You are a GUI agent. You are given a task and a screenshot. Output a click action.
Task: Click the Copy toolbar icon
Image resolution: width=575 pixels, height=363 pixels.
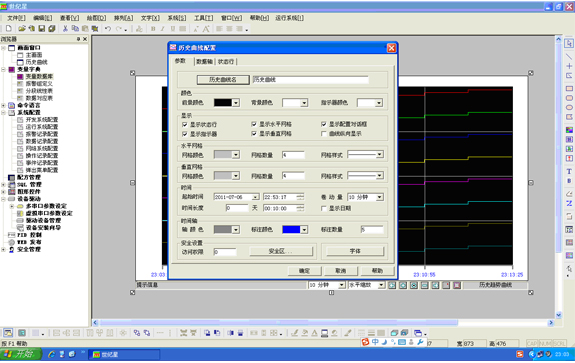point(75,29)
